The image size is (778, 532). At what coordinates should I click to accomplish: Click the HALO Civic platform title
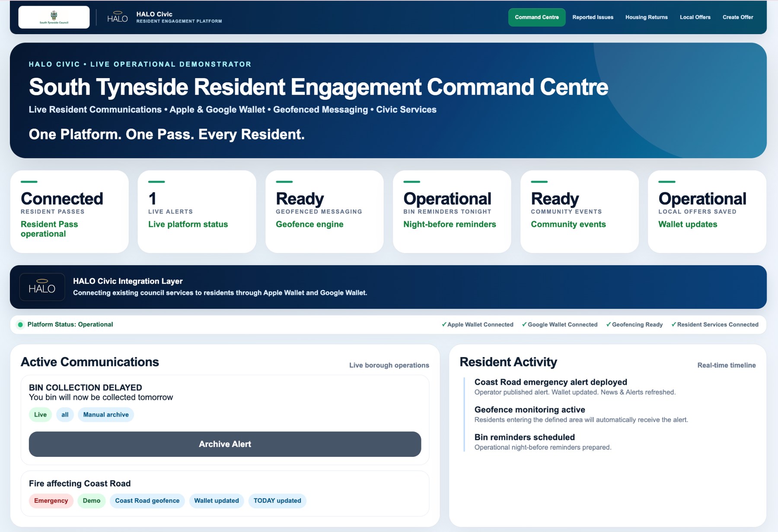tap(154, 14)
